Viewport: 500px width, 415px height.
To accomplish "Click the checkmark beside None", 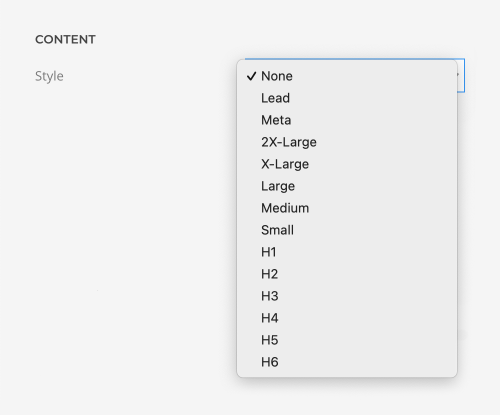I will pos(251,76).
